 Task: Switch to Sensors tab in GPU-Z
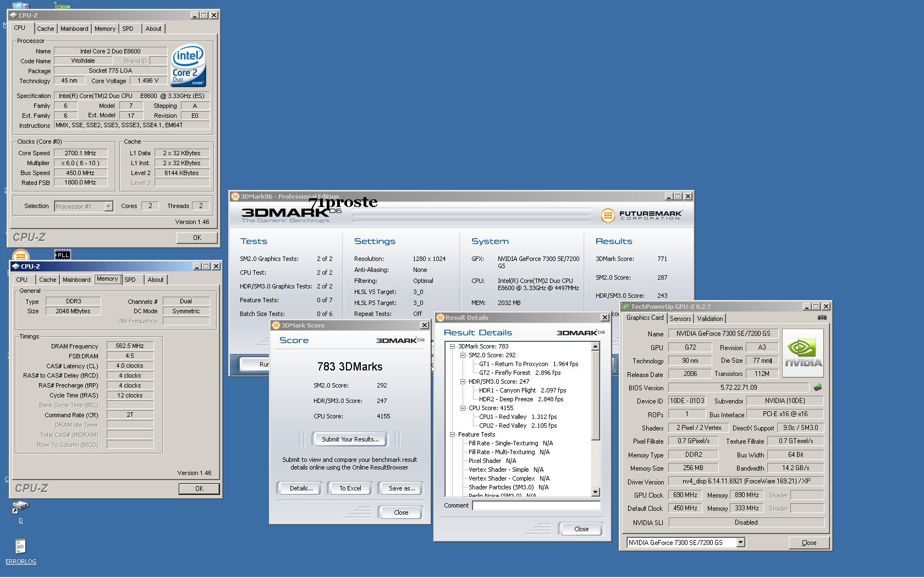click(x=680, y=319)
